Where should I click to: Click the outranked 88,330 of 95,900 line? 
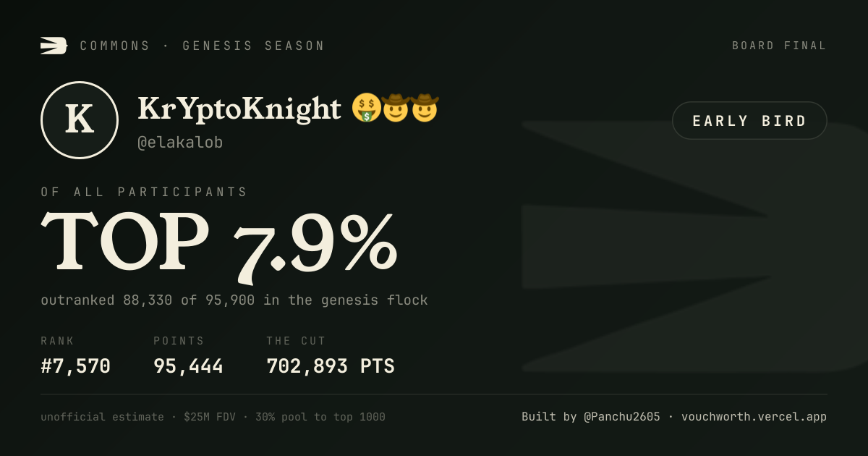tap(234, 300)
